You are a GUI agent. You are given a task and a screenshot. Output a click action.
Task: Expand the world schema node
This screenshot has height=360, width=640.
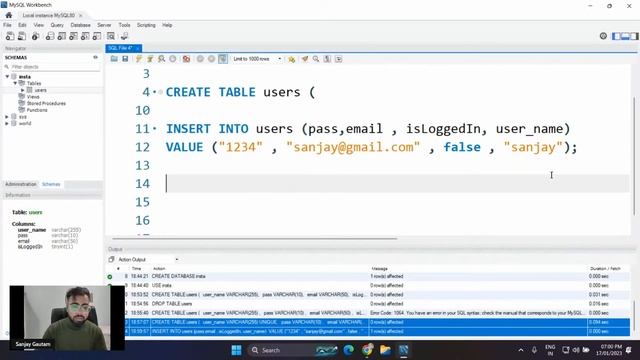pyautogui.click(x=7, y=123)
